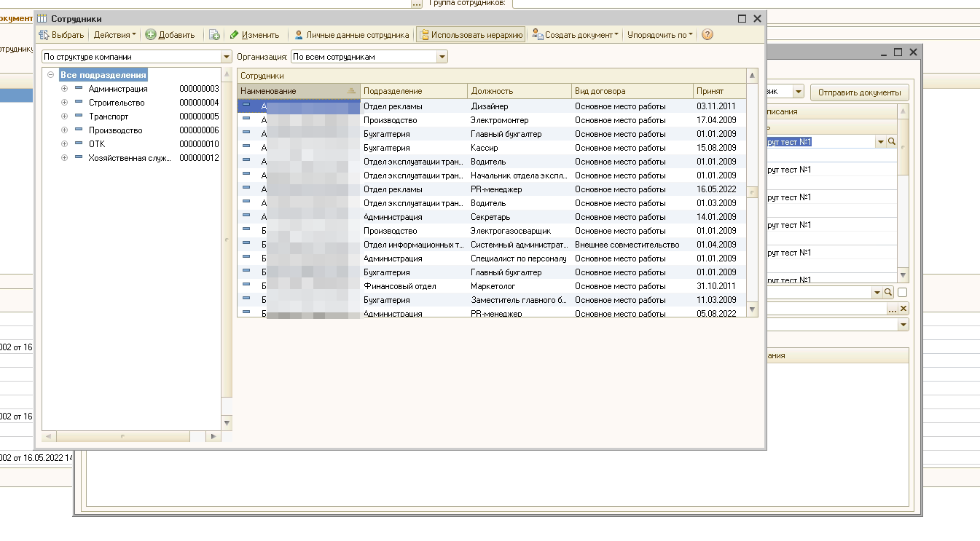Expand Администрация tree node
980x541 pixels.
pos(64,89)
